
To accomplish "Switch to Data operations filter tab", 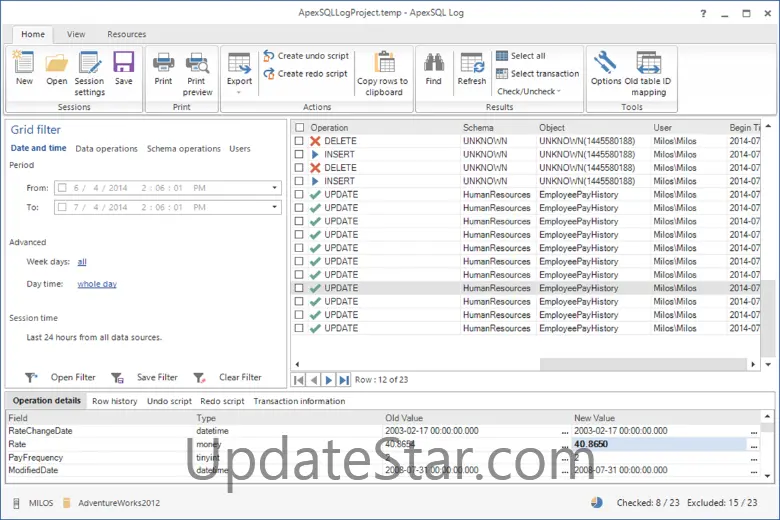I will [x=106, y=149].
